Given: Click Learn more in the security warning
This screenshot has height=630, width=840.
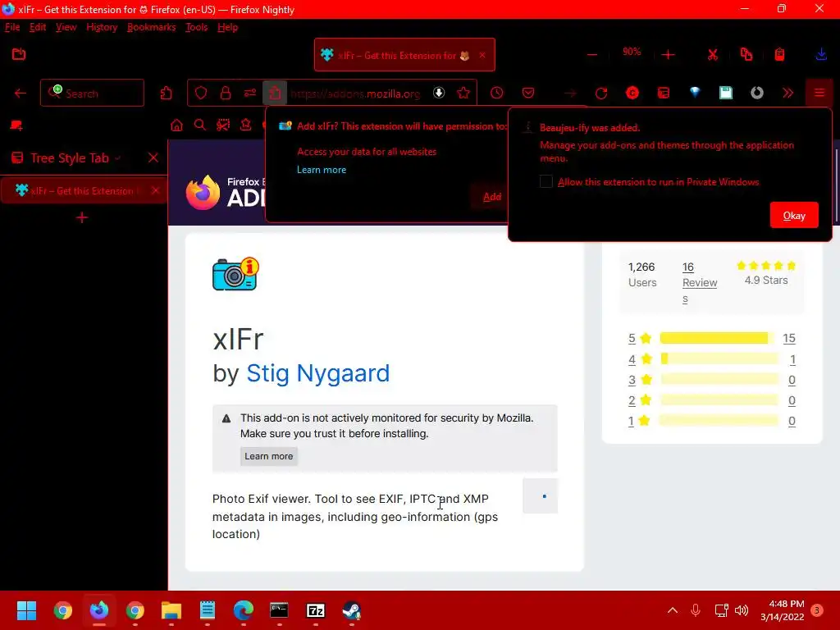Looking at the screenshot, I should 269,456.
